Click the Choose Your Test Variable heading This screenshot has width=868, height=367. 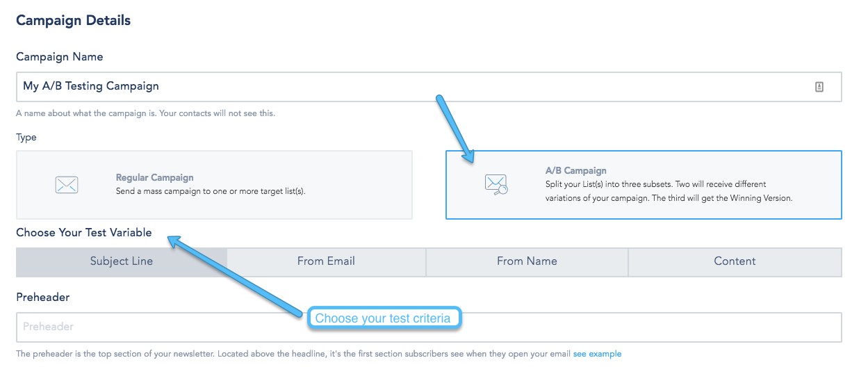[x=84, y=233]
